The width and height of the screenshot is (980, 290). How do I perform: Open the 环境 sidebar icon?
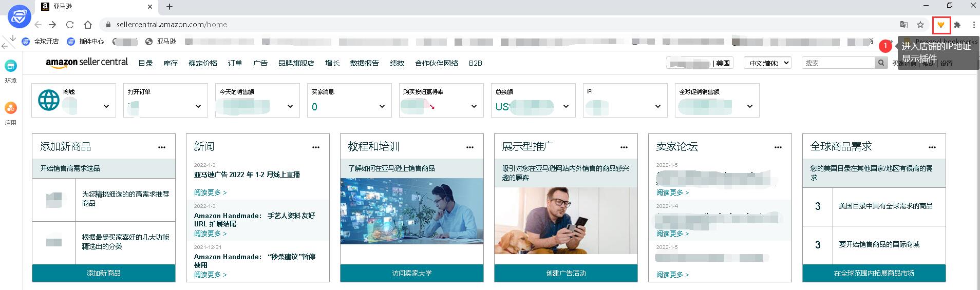11,71
